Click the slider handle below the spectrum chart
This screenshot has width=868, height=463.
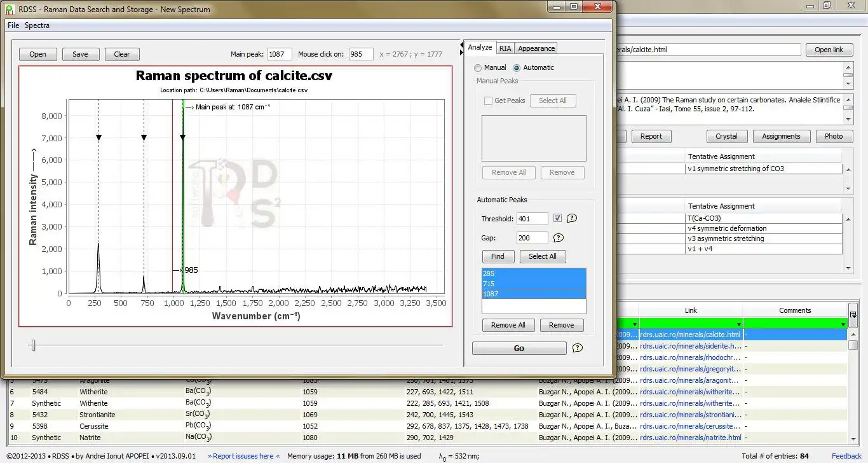coord(33,345)
